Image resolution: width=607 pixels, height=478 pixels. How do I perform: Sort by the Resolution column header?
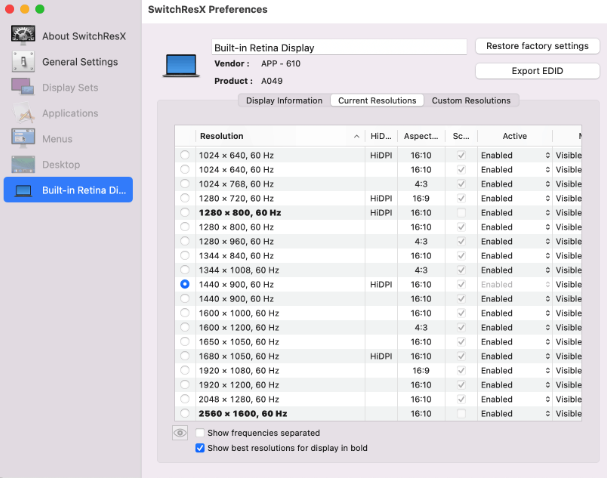(x=280, y=136)
